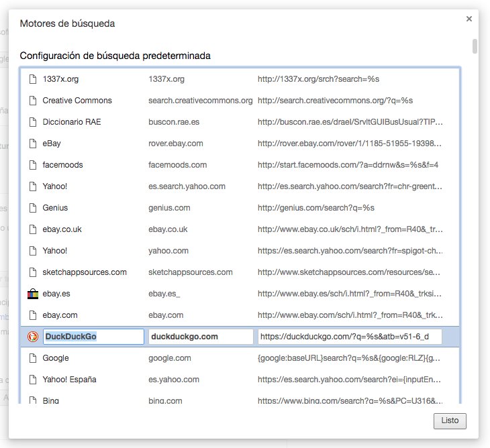Click the page icon beside Yahoo! es.search.yahoo.com

tap(33, 186)
